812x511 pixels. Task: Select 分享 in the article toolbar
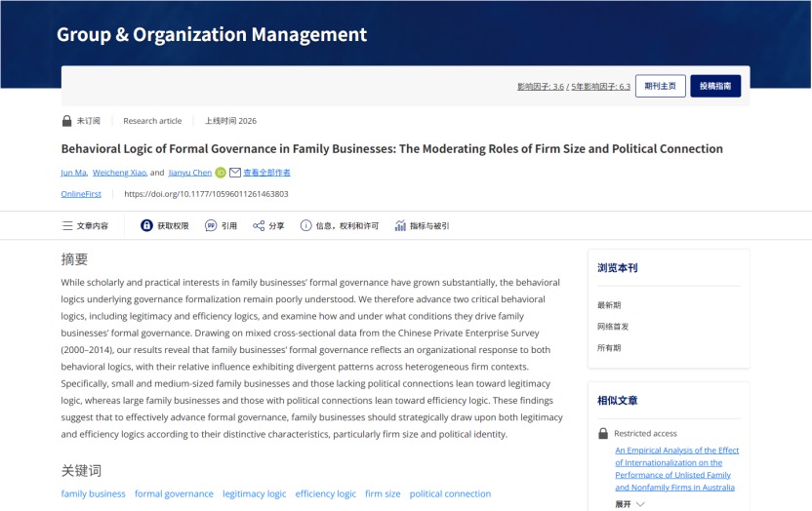(x=268, y=226)
